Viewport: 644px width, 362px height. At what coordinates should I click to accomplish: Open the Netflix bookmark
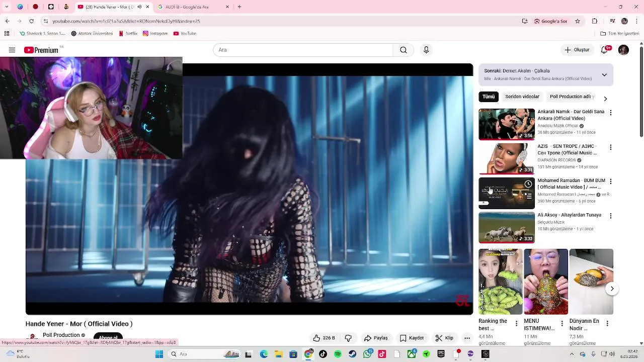128,34
